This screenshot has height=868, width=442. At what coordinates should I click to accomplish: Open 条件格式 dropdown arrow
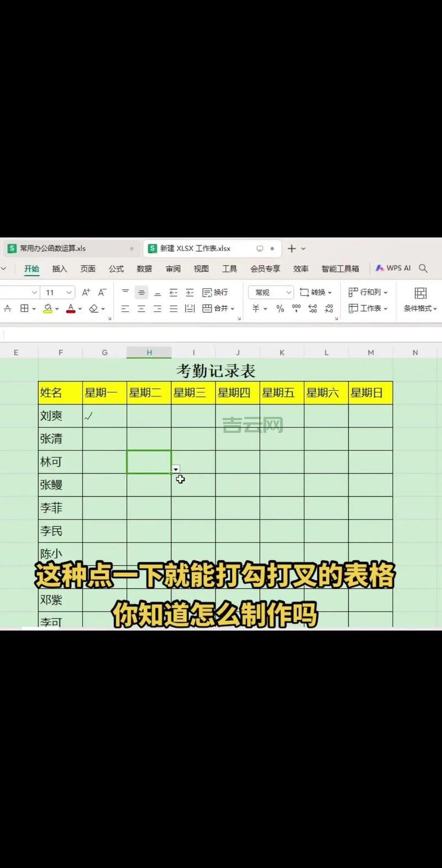coord(435,308)
